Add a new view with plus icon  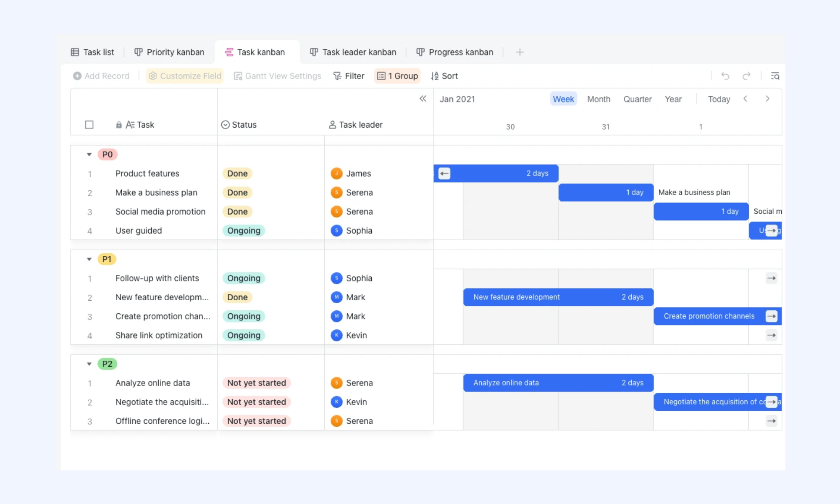(520, 52)
